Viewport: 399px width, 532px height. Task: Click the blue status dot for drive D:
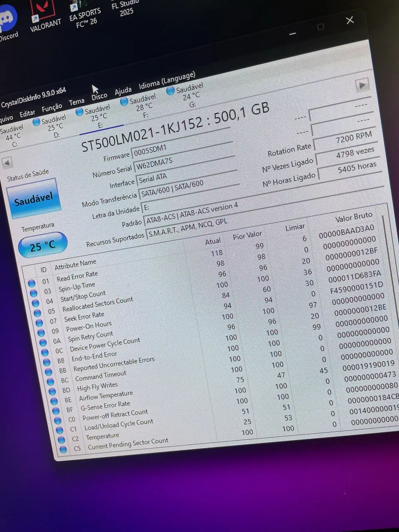[x=36, y=122]
